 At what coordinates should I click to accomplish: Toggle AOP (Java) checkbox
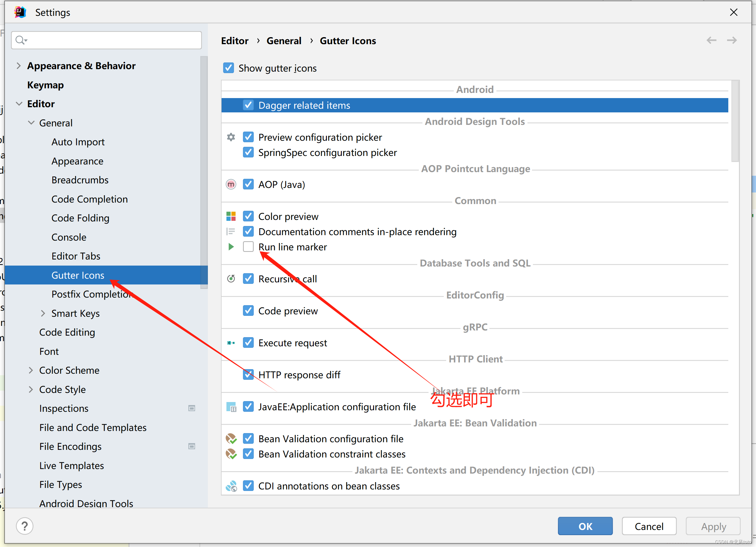[x=248, y=185]
